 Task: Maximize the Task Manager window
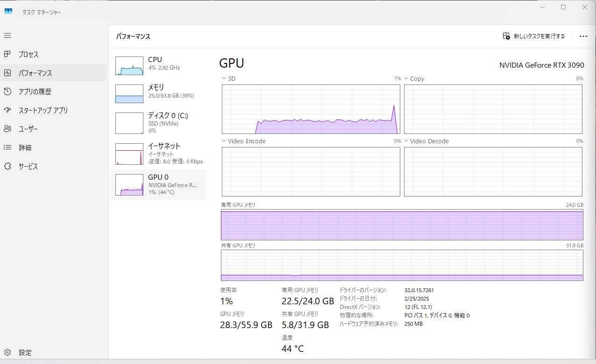click(x=563, y=7)
